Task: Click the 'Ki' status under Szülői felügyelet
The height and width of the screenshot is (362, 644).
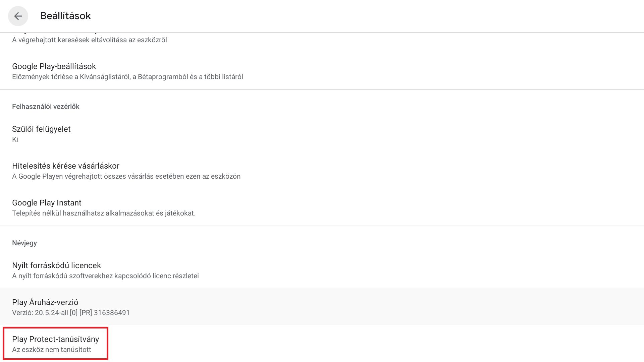Action: coord(15,139)
